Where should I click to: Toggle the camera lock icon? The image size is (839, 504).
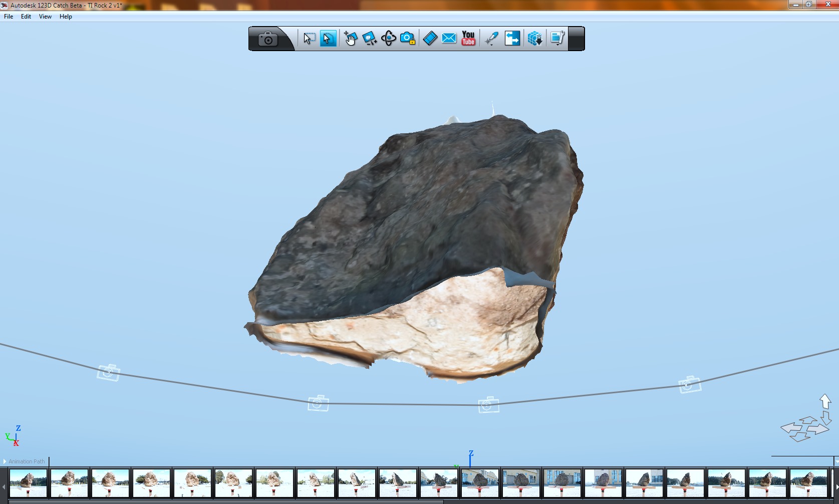(408, 39)
